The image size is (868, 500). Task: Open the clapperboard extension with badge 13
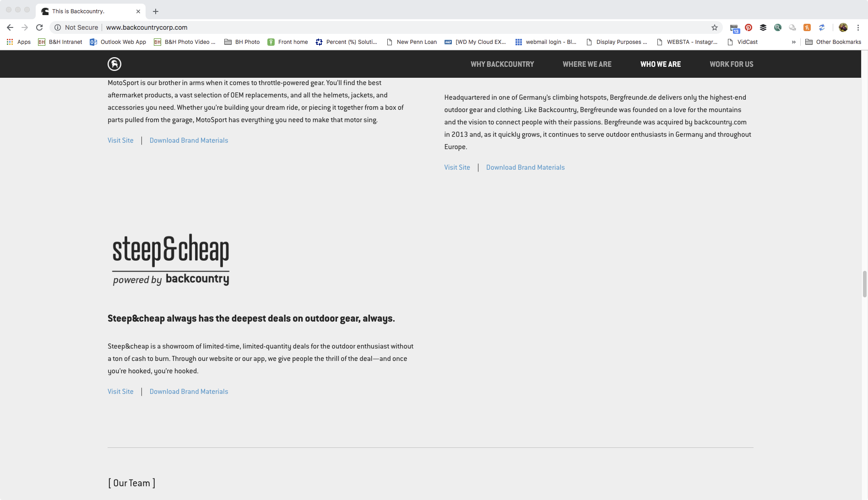click(x=734, y=28)
